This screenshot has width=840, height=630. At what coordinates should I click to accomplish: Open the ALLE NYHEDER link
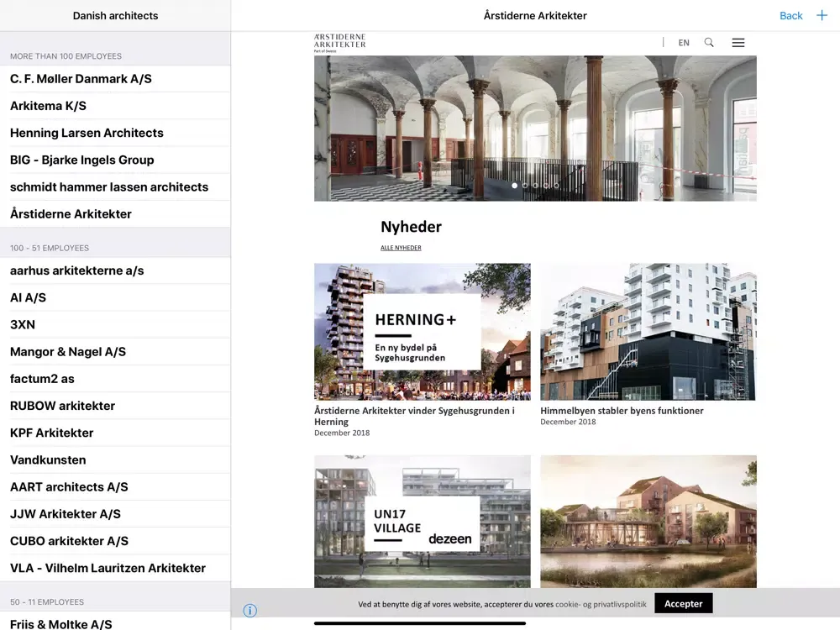coord(401,248)
